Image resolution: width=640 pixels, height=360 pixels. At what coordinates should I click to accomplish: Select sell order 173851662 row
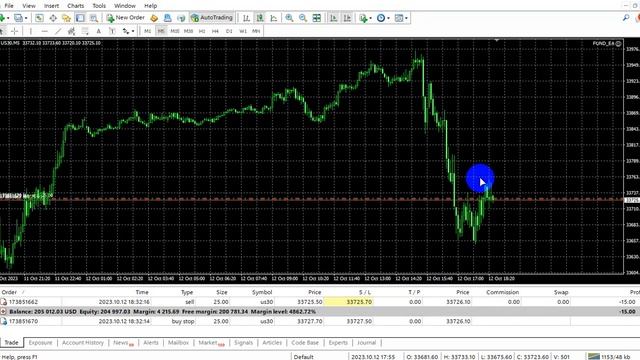click(320, 302)
